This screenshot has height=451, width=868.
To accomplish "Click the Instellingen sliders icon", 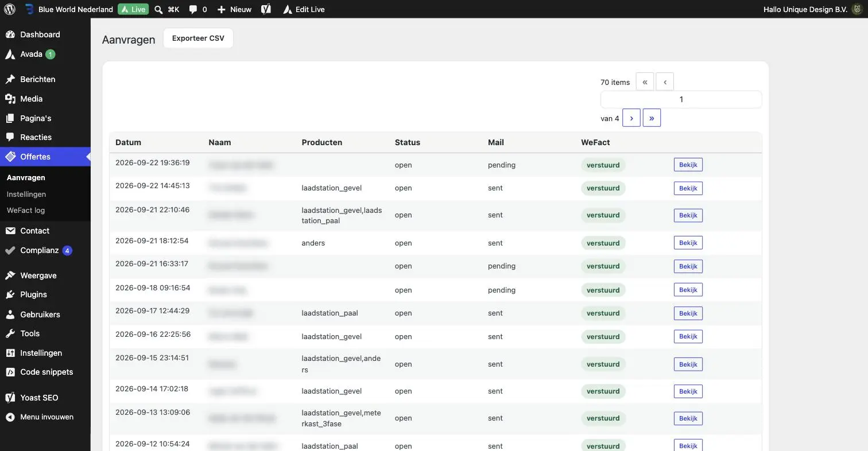I will click(10, 353).
